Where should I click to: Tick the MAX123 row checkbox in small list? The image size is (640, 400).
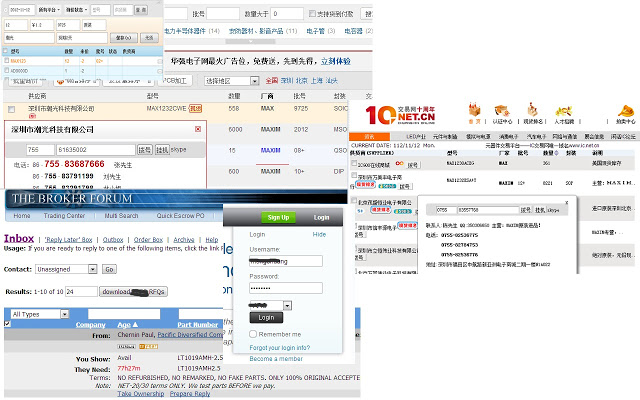[x=7, y=60]
